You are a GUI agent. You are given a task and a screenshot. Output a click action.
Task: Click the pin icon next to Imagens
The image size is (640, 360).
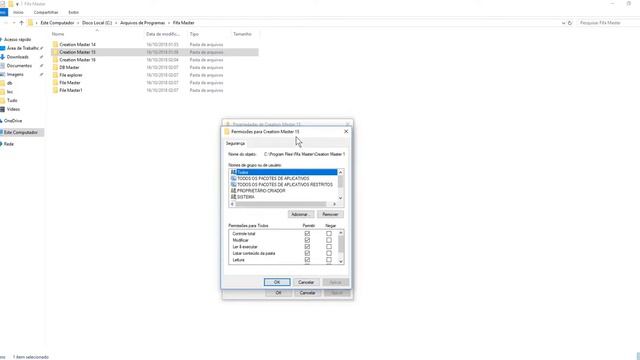pos(42,75)
